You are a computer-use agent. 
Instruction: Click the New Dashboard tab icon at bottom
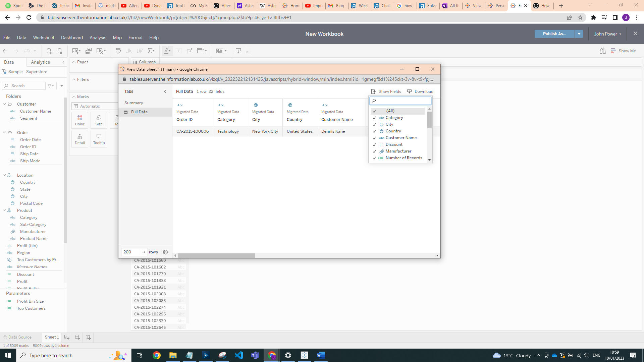point(77,337)
